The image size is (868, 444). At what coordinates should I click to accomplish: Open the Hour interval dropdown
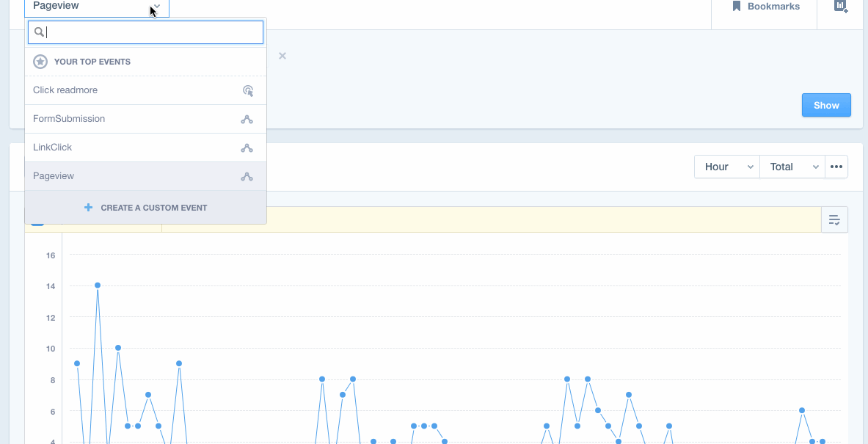coord(727,167)
